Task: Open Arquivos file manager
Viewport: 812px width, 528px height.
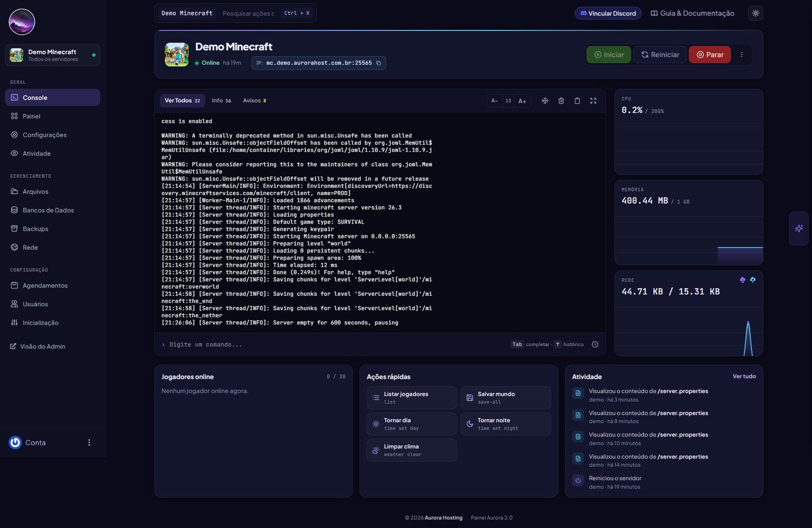Action: click(x=53, y=192)
